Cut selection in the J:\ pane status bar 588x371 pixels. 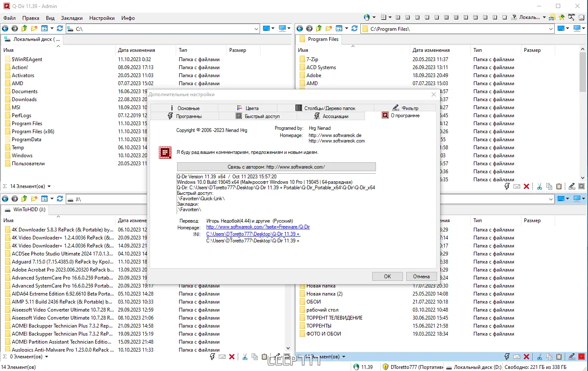(245, 357)
